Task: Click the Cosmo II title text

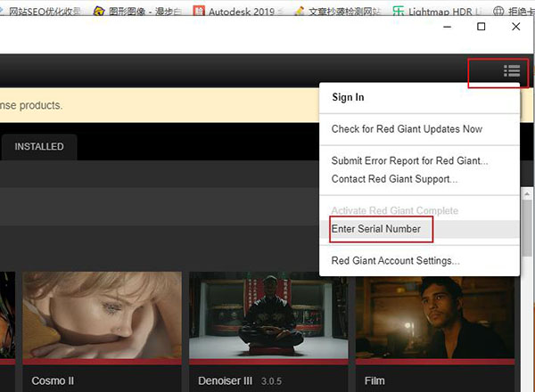Action: pyautogui.click(x=53, y=380)
